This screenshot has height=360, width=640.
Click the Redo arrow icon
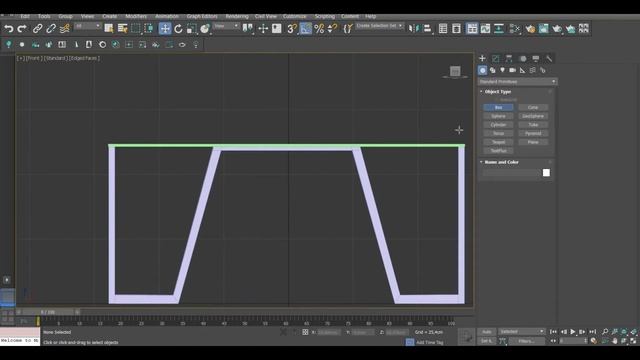click(22, 29)
